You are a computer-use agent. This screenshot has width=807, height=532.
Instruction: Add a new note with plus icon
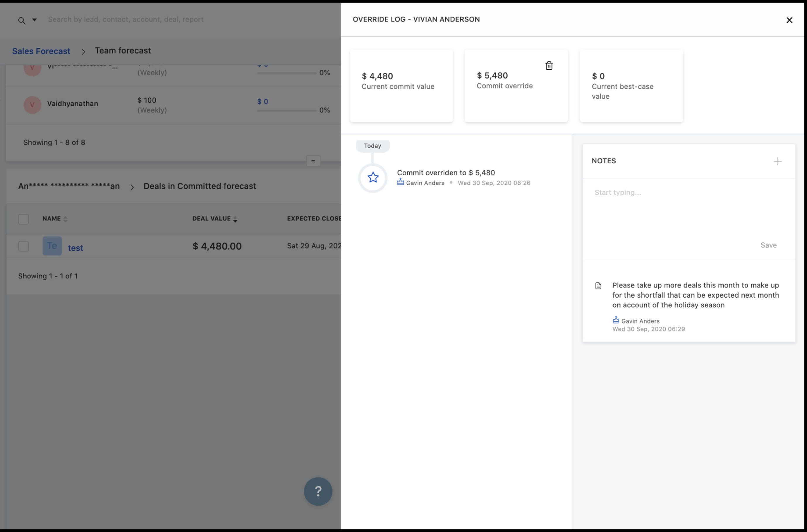tap(777, 161)
